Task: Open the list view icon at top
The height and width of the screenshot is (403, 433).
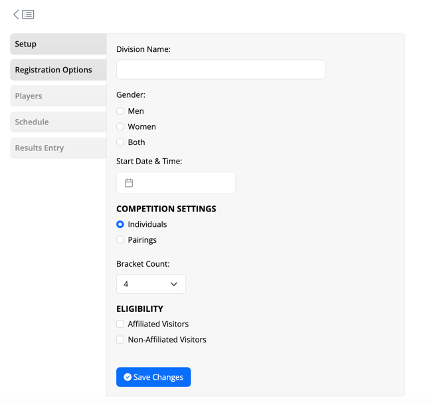Action: 28,14
